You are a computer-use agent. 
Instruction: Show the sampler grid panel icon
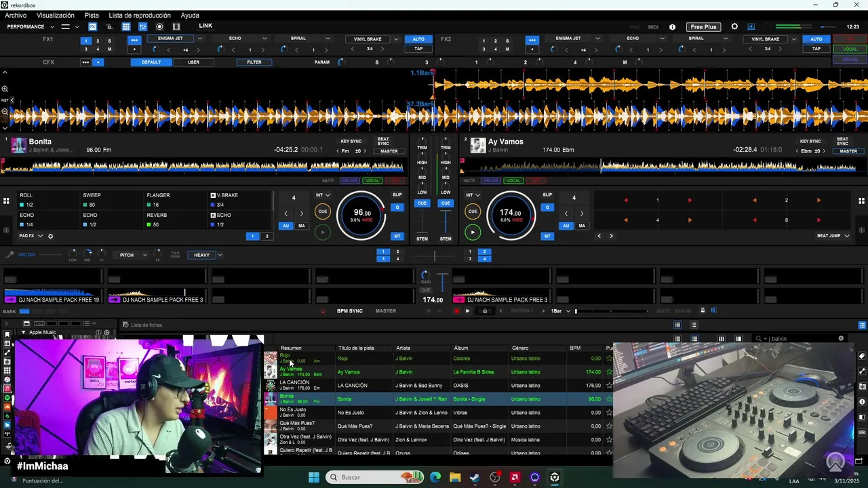click(126, 26)
